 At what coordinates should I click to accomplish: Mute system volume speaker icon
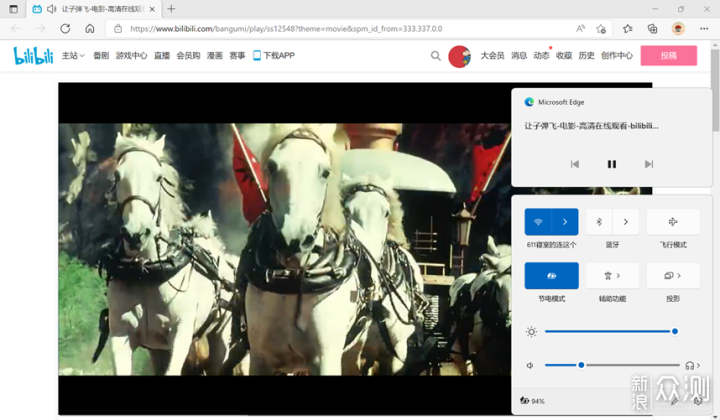(x=530, y=365)
